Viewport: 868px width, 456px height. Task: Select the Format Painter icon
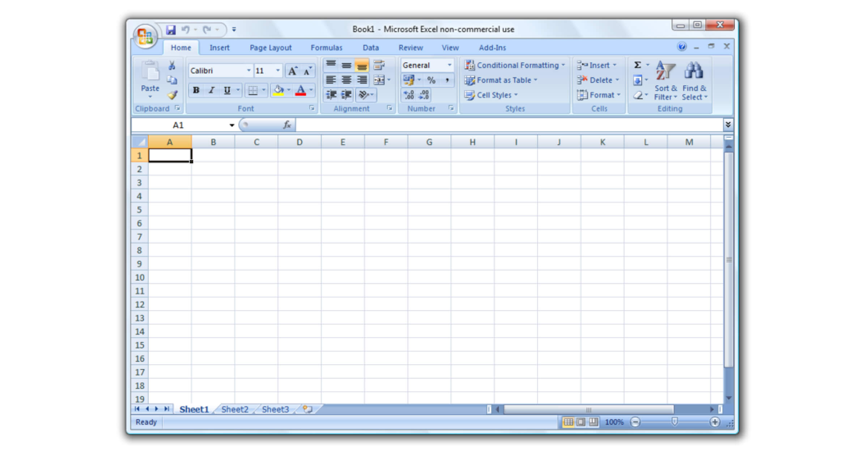tap(172, 95)
